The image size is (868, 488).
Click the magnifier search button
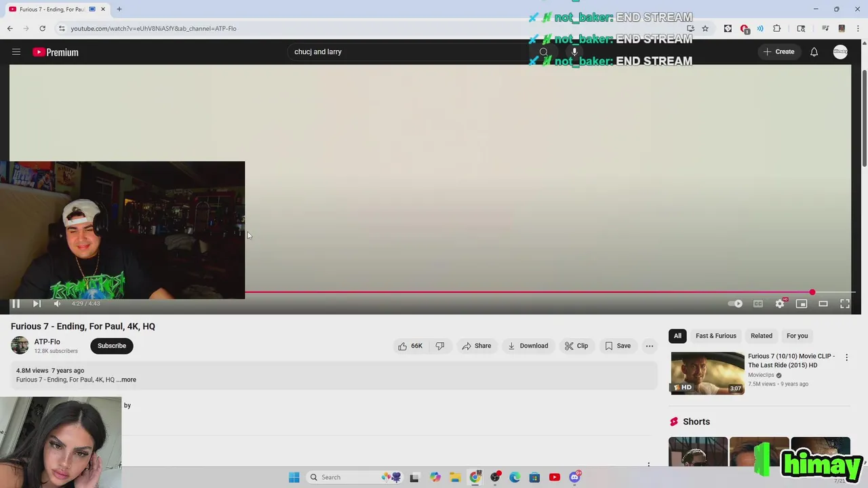(x=543, y=52)
